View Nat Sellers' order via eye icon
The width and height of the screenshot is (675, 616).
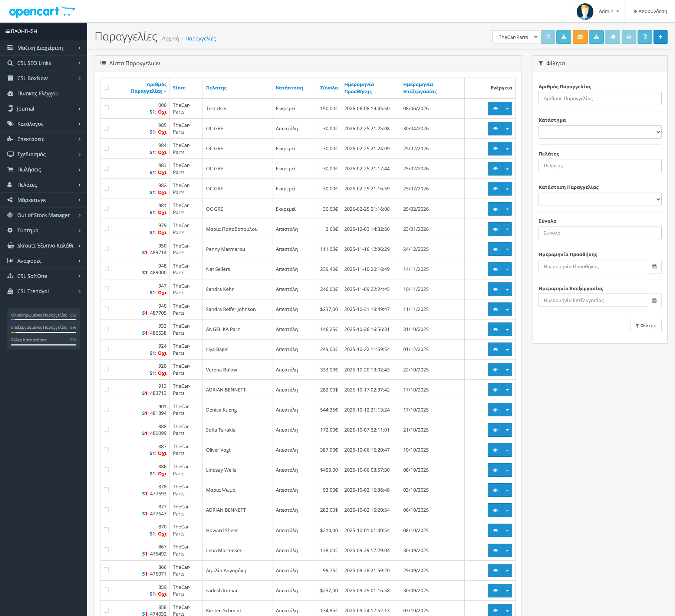(x=495, y=269)
